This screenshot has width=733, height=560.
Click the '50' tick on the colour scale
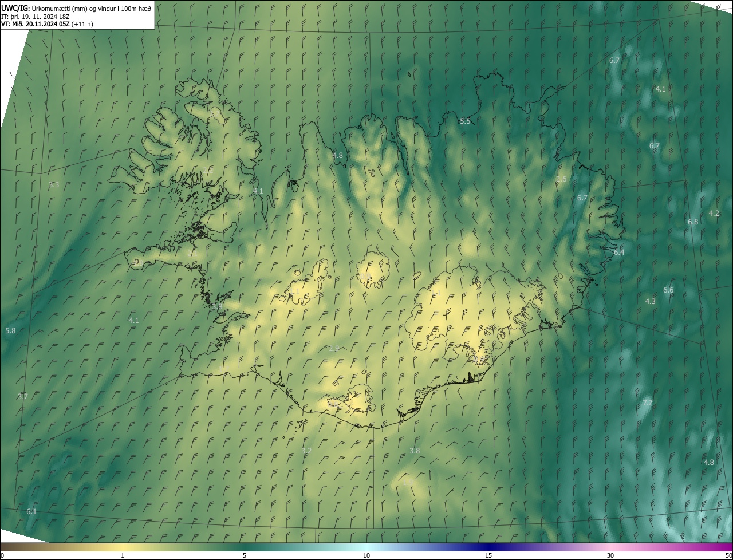728,555
